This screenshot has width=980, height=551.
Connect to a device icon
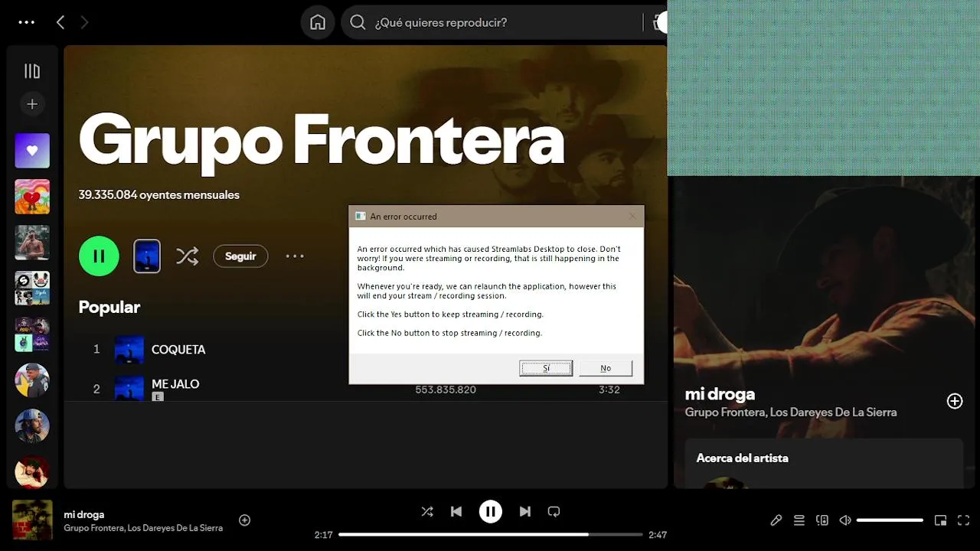[822, 520]
